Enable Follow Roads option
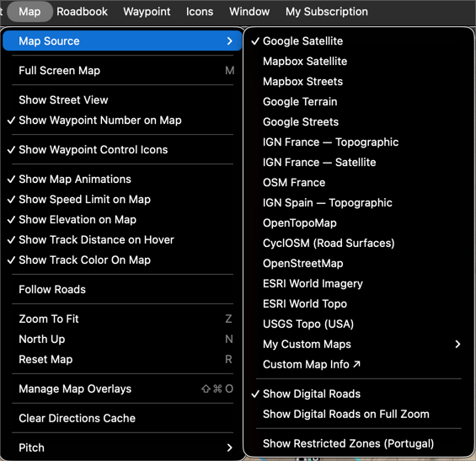Viewport: 476px width, 461px height. pos(122,289)
